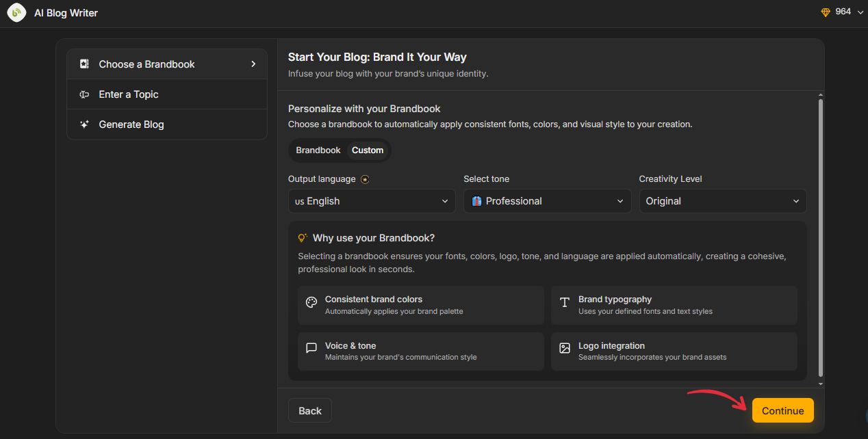The width and height of the screenshot is (868, 439).
Task: Click the Personalize with your Brandbook heading
Action: pos(364,109)
